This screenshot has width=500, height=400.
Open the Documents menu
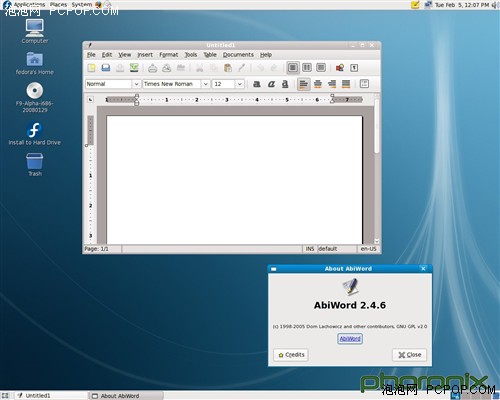[x=238, y=55]
